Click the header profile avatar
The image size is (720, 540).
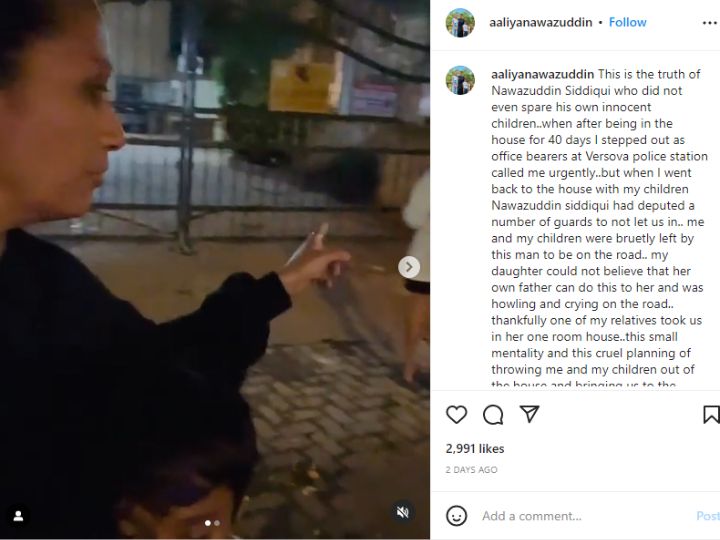(x=460, y=22)
